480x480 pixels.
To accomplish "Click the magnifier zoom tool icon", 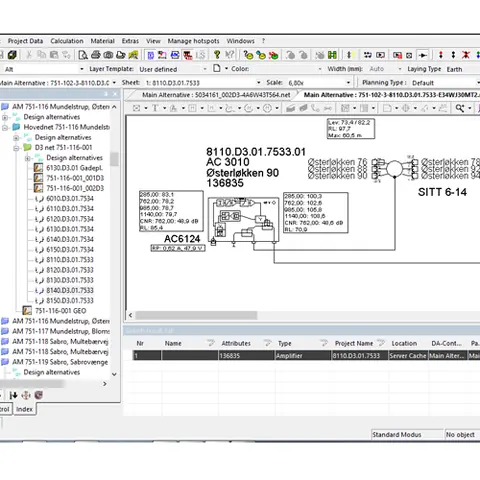I will click(x=460, y=108).
